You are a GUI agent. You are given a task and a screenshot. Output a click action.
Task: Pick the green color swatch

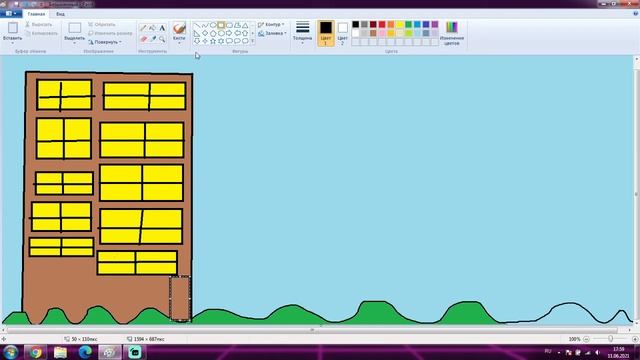coord(409,24)
